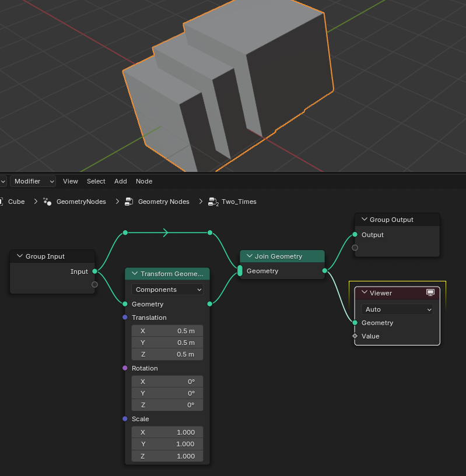Click the Viewer Value diamond socket
Viewport: 466px width, 476px height.
coord(355,336)
